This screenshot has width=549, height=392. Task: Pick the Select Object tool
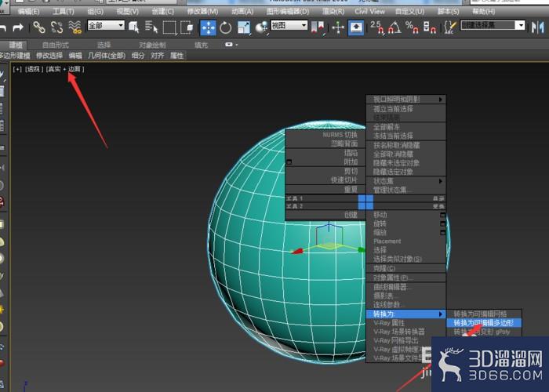134,27
